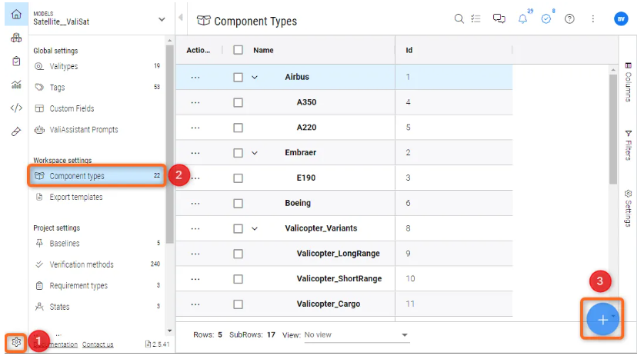Check the A350 row checkbox

238,102
